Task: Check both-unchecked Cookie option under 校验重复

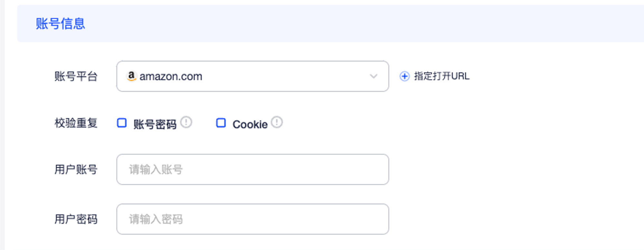Action: (221, 123)
